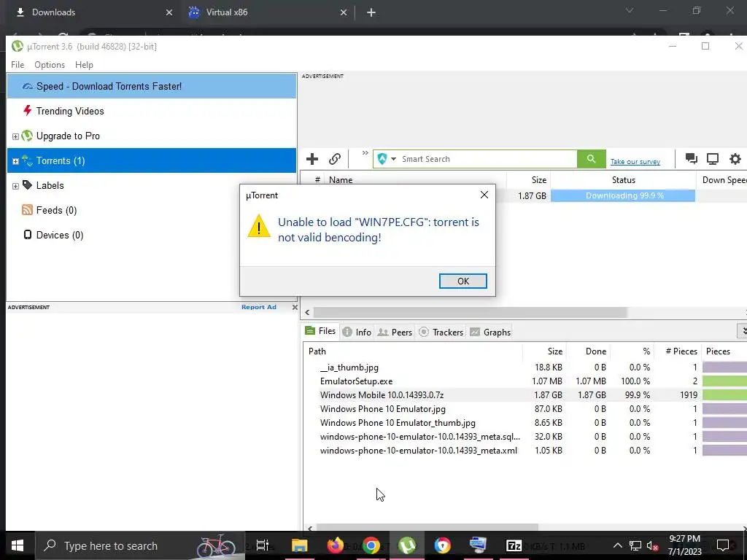Click the files pane horizontal scrollbar

coord(427,528)
